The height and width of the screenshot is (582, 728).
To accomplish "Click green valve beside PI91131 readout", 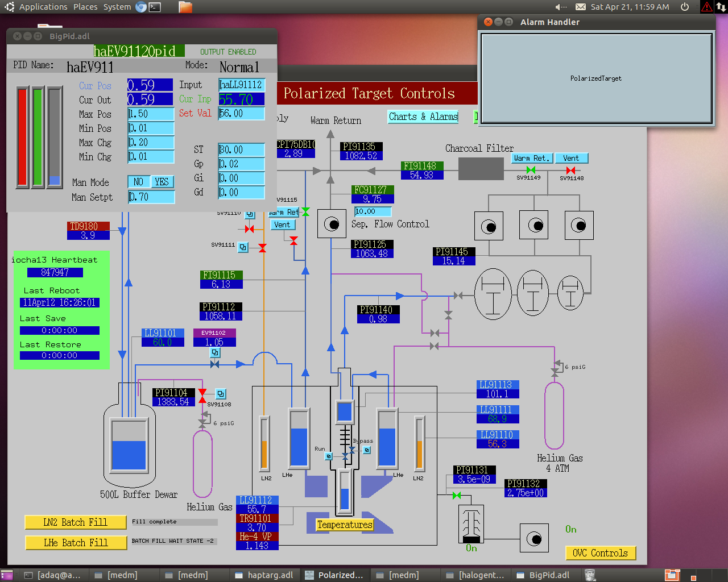I will click(456, 496).
